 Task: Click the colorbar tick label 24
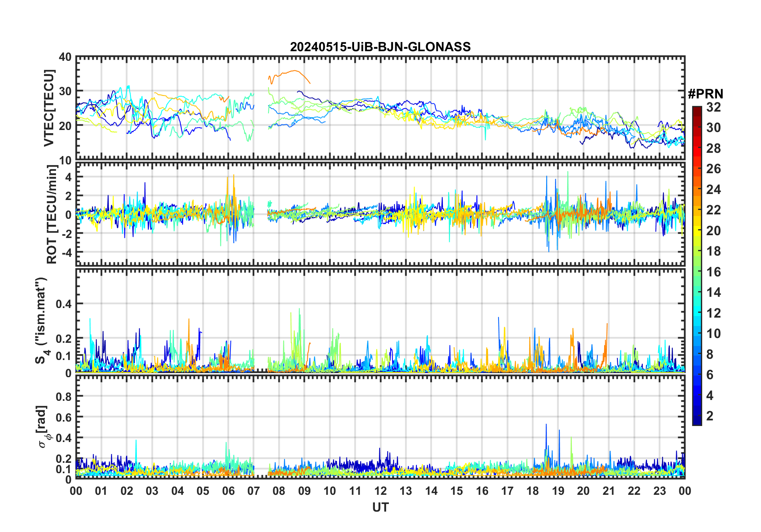(713, 190)
